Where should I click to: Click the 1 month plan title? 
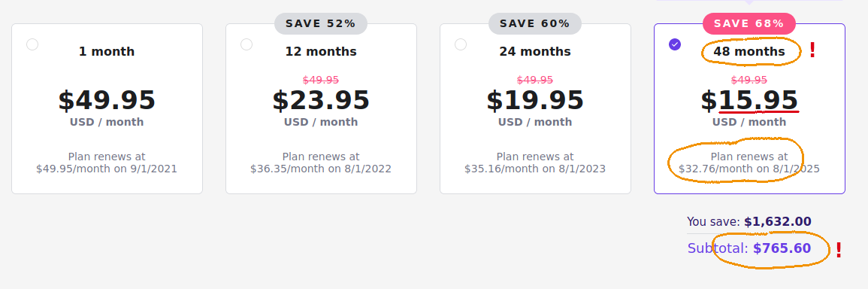[107, 52]
